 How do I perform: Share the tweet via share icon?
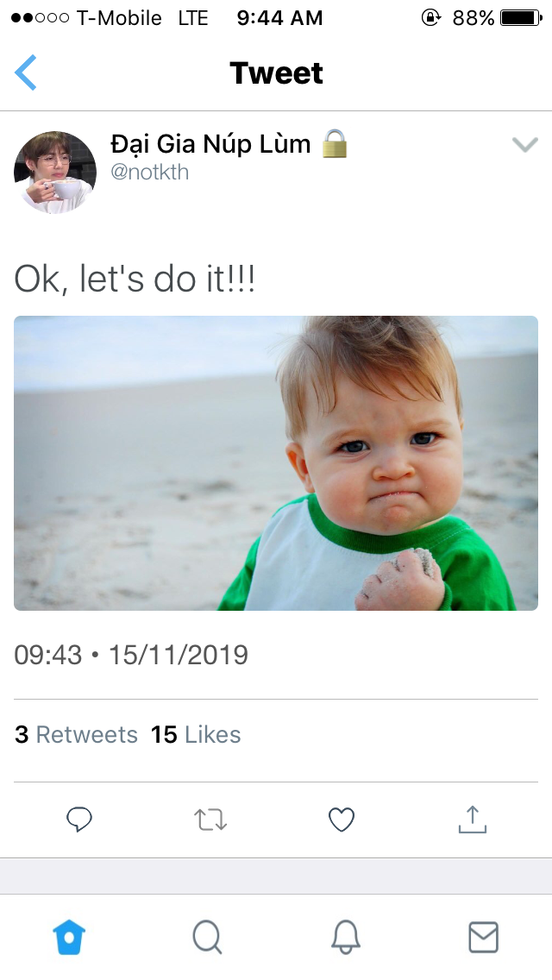[x=472, y=819]
